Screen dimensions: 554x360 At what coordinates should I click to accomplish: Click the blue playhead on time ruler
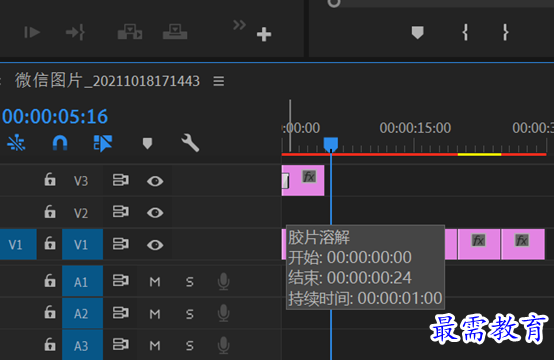[x=331, y=144]
